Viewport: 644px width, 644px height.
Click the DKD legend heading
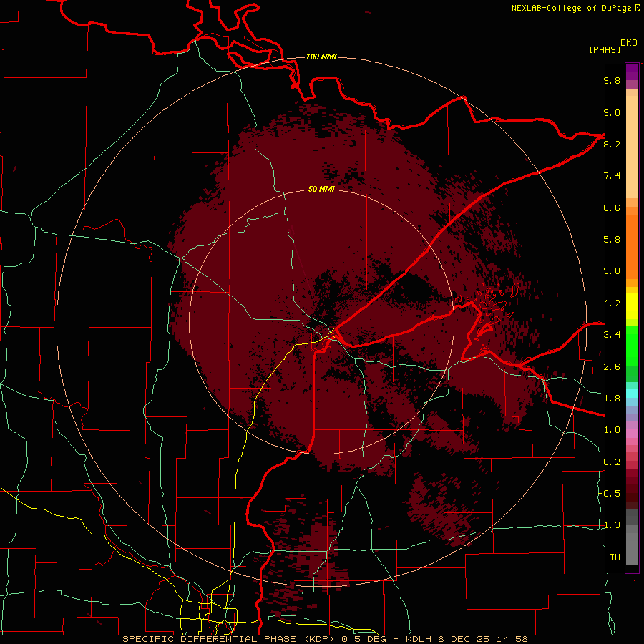(629, 42)
